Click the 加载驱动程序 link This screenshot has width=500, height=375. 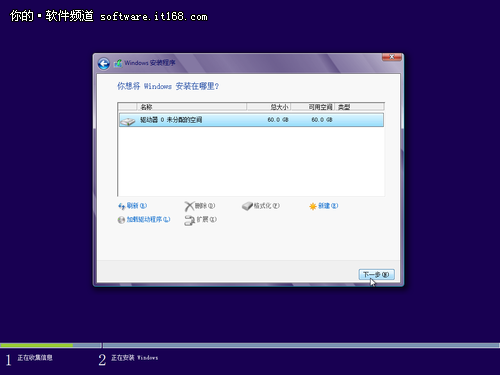coord(148,219)
